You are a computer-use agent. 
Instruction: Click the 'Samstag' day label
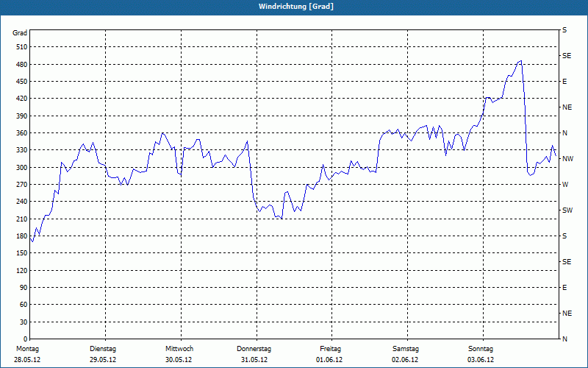[x=406, y=349]
